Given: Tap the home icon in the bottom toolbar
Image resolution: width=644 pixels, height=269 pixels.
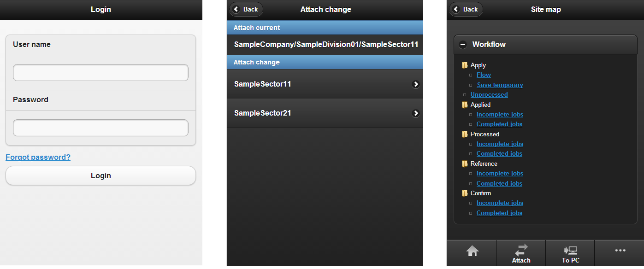Looking at the screenshot, I should (x=472, y=251).
